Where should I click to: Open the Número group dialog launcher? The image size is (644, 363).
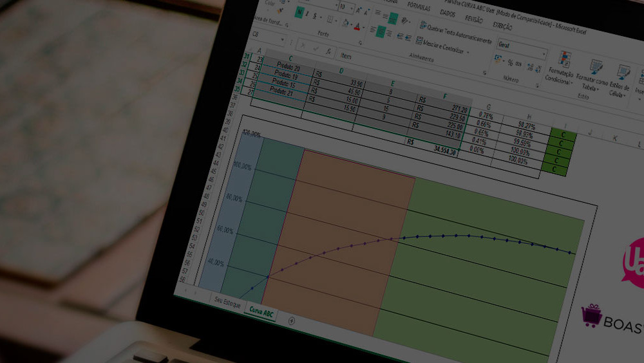pyautogui.click(x=537, y=86)
